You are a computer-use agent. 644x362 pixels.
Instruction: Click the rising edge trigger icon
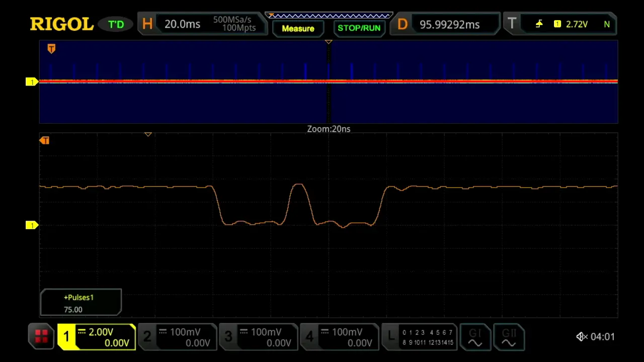tap(539, 24)
